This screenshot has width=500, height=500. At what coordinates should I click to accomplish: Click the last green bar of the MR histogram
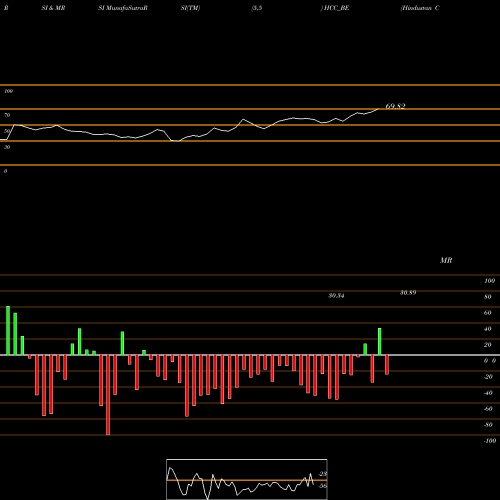point(380,342)
